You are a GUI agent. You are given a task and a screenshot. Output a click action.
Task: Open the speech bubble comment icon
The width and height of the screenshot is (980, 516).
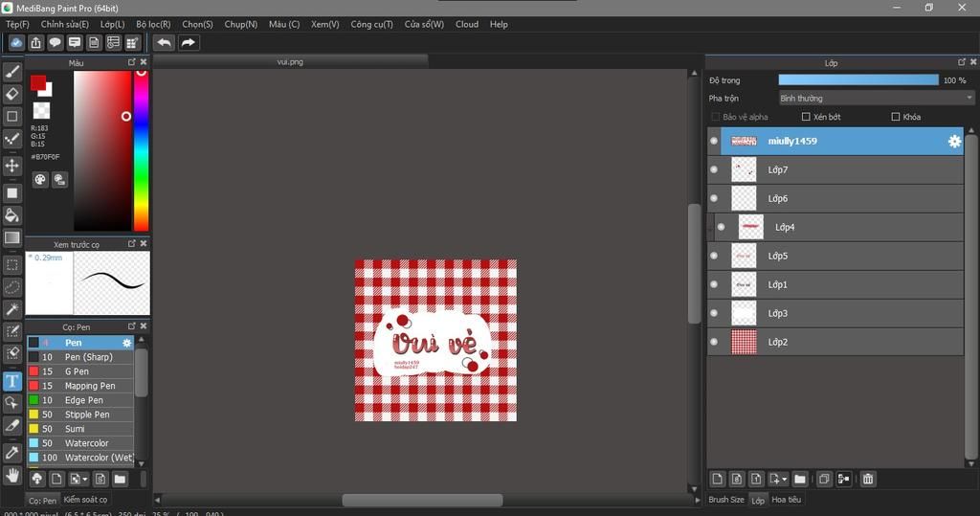click(55, 42)
